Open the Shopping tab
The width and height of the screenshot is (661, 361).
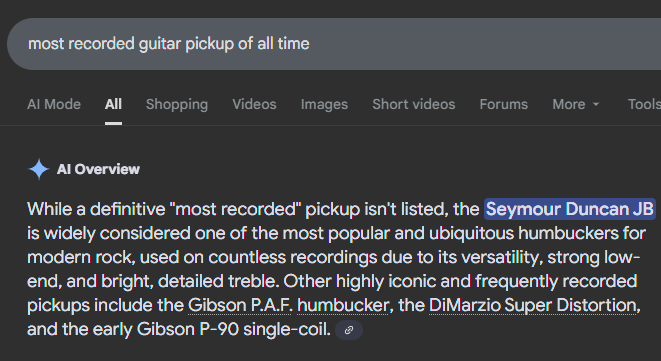click(177, 104)
